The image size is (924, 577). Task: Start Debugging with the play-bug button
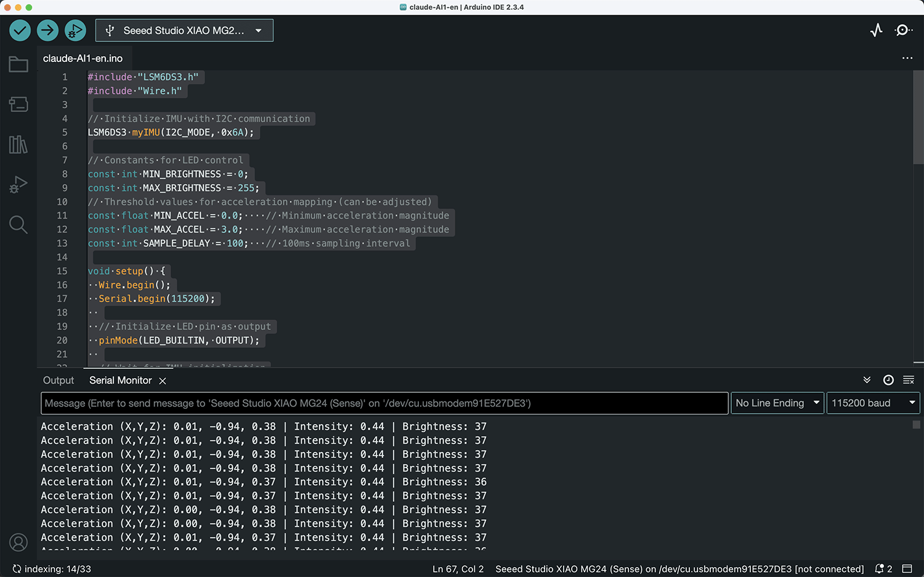point(75,30)
